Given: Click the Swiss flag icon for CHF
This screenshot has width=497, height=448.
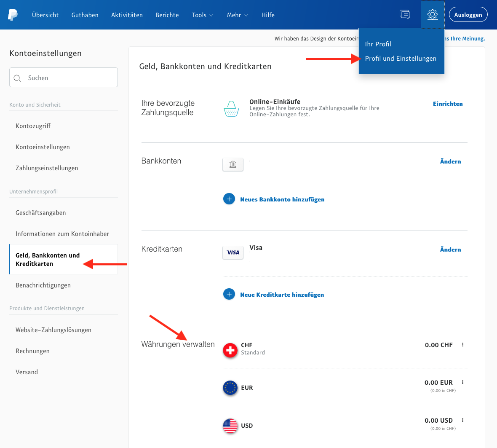Looking at the screenshot, I should pyautogui.click(x=230, y=350).
